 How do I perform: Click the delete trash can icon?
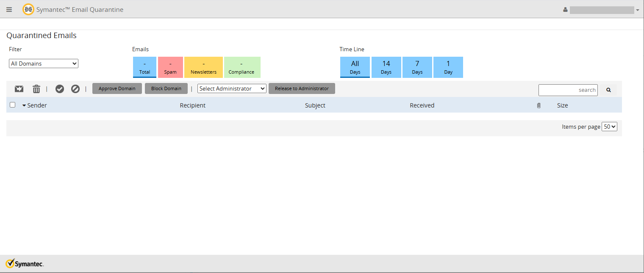(36, 89)
